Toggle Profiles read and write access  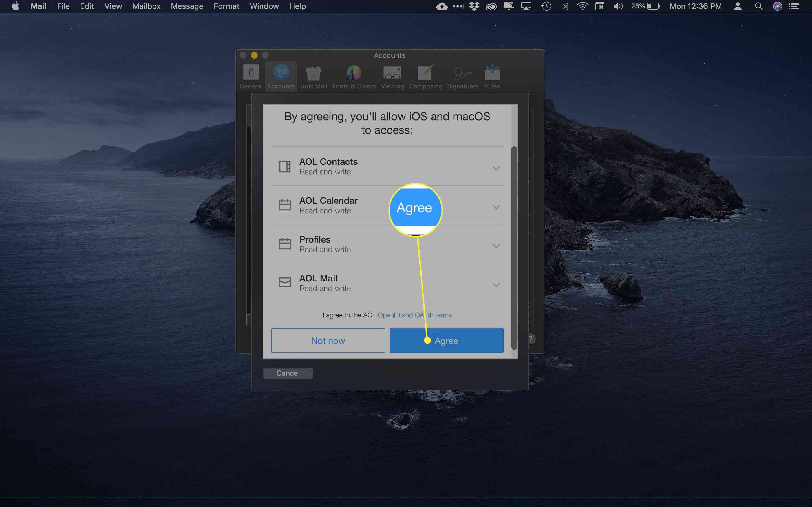[496, 246]
